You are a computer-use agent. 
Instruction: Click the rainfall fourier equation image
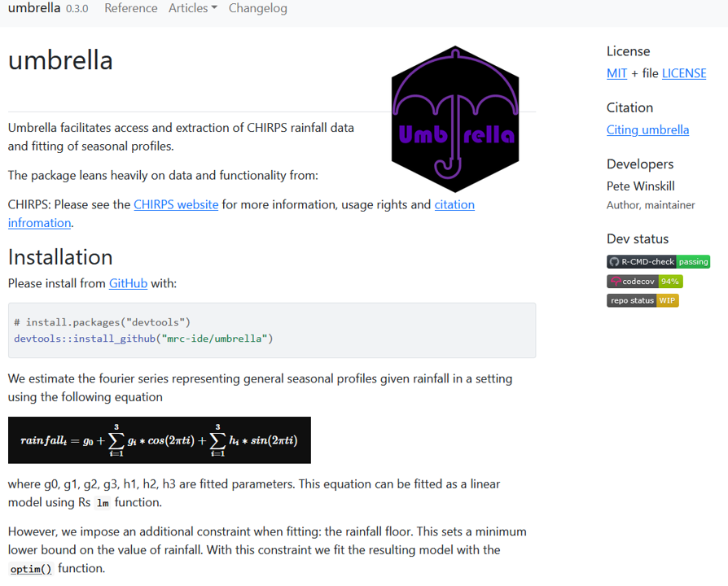tap(160, 440)
